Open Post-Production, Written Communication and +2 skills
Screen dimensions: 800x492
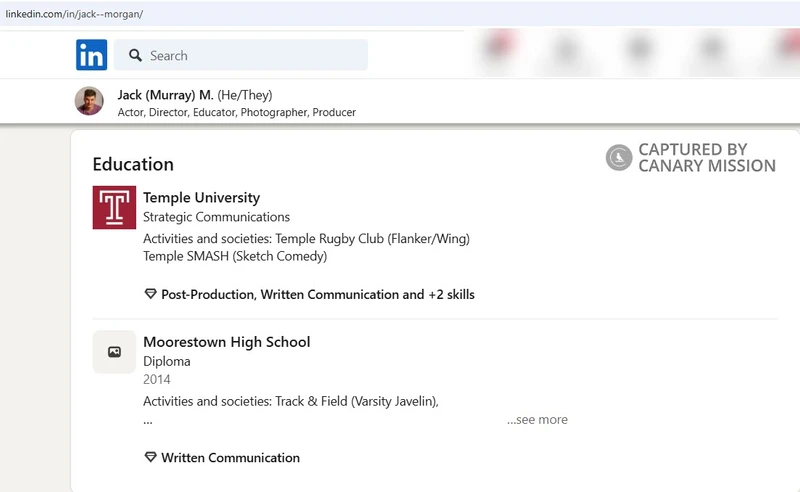click(x=318, y=294)
